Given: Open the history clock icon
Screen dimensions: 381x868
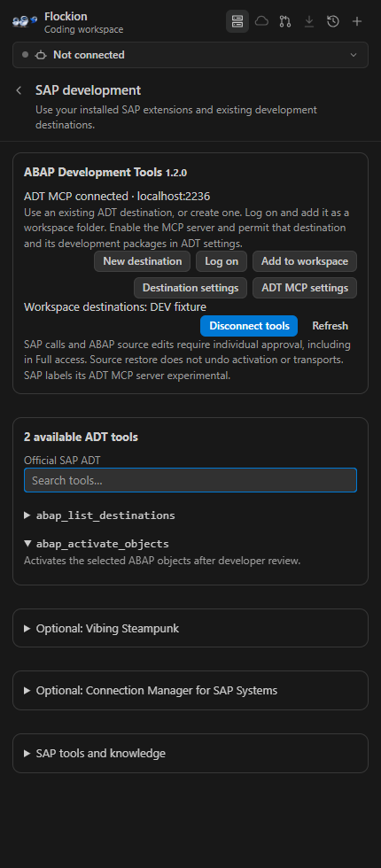Looking at the screenshot, I should pos(333,21).
